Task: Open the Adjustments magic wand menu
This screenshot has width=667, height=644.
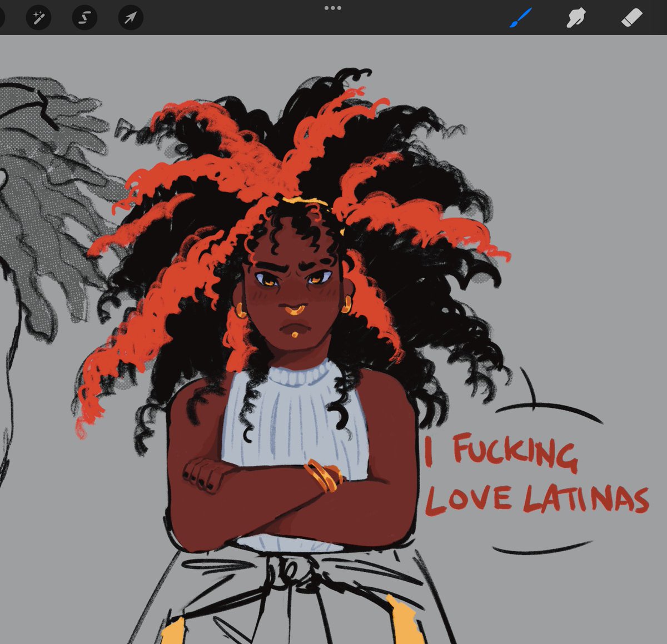Action: pyautogui.click(x=38, y=18)
